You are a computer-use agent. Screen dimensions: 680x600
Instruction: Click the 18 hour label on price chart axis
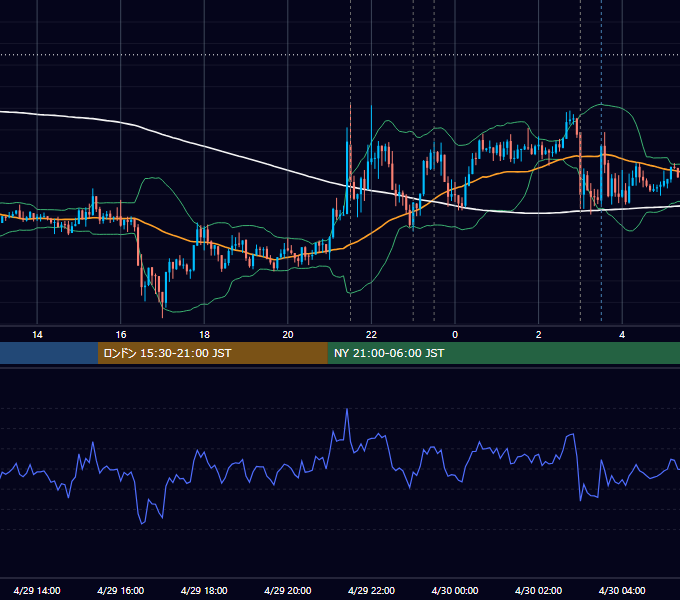(204, 334)
